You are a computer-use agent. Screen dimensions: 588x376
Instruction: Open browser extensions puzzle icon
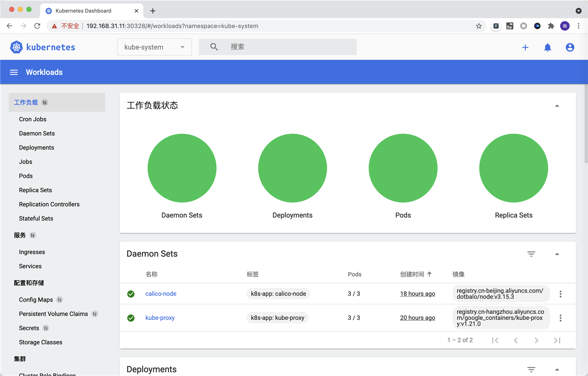pyautogui.click(x=551, y=26)
